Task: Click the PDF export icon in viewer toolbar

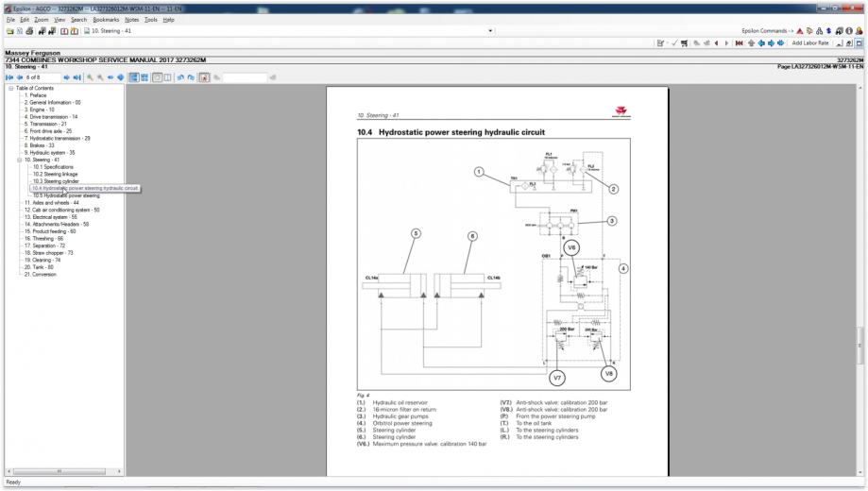Action: coord(204,77)
